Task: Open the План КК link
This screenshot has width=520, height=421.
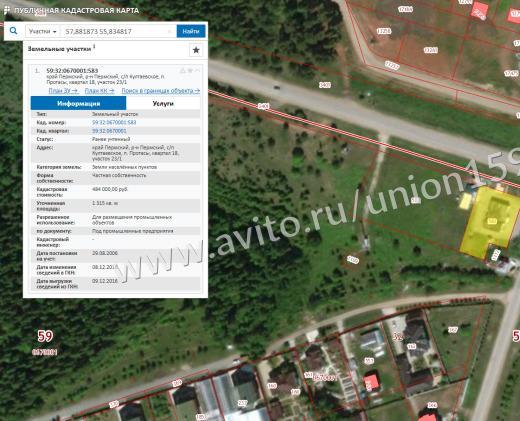Action: click(99, 90)
